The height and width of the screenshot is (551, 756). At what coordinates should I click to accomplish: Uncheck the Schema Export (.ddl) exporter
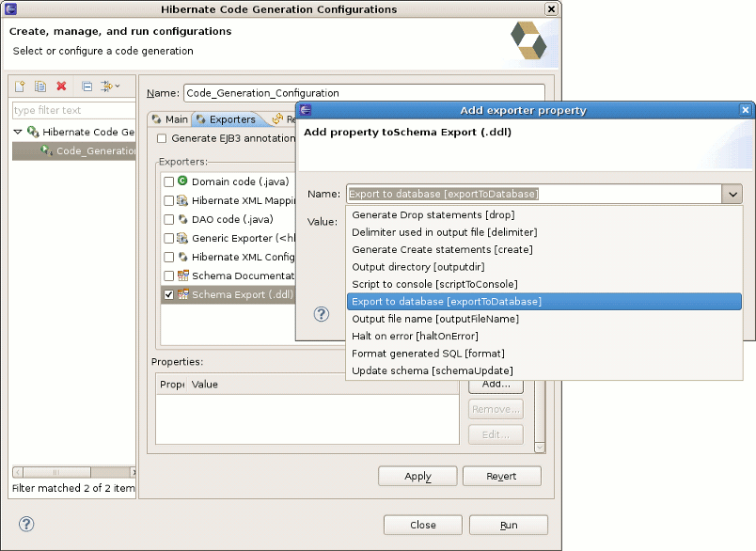click(x=167, y=294)
